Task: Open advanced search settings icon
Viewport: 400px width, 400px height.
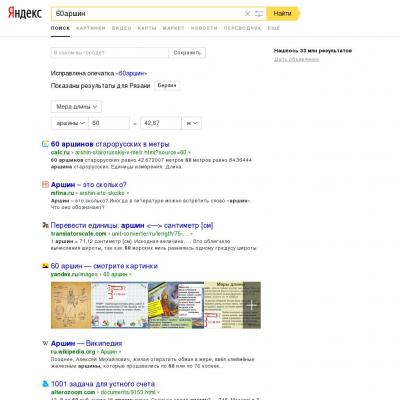Action: (x=259, y=14)
